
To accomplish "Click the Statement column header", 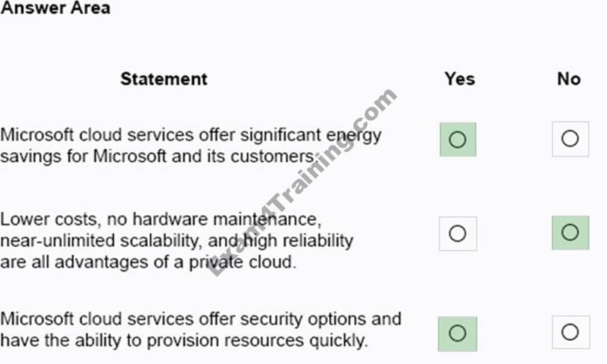I will 164,79.
